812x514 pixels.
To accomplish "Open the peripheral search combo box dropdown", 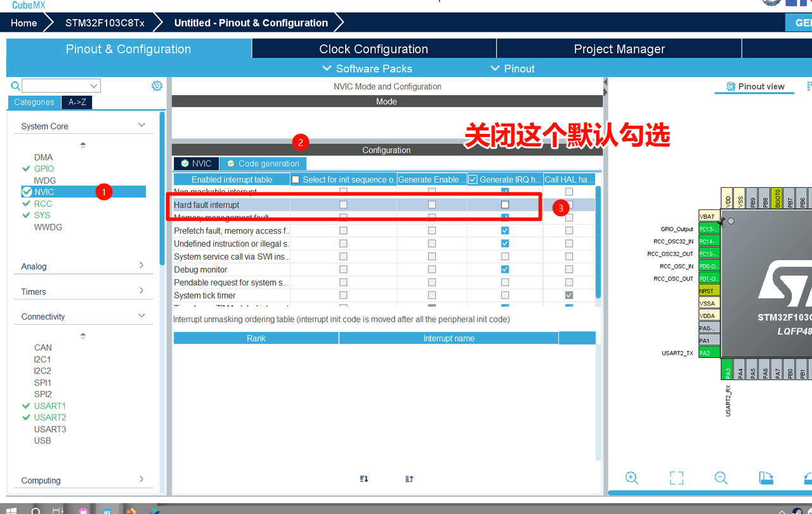I will [x=95, y=86].
